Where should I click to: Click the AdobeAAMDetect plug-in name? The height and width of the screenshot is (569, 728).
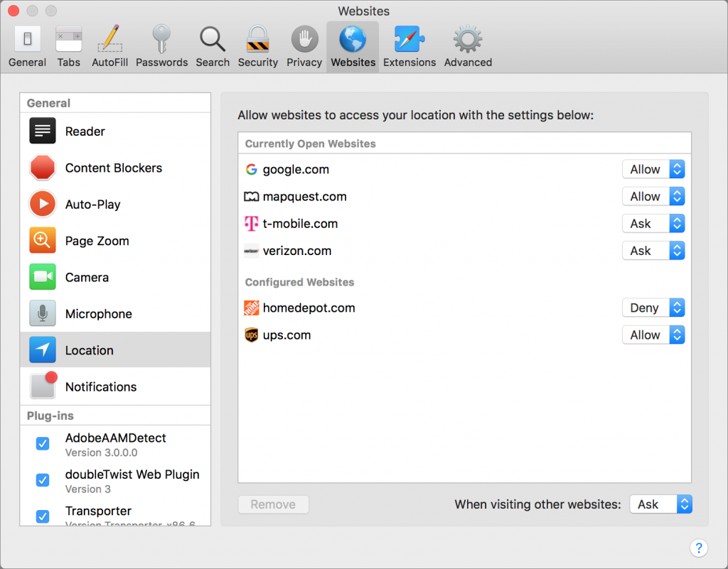pyautogui.click(x=116, y=438)
